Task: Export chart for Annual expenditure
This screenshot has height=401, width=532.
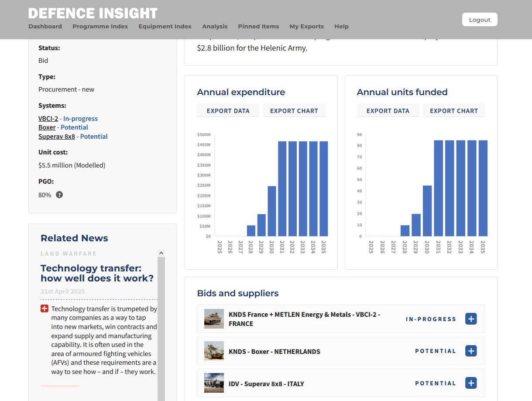Action: 294,111
